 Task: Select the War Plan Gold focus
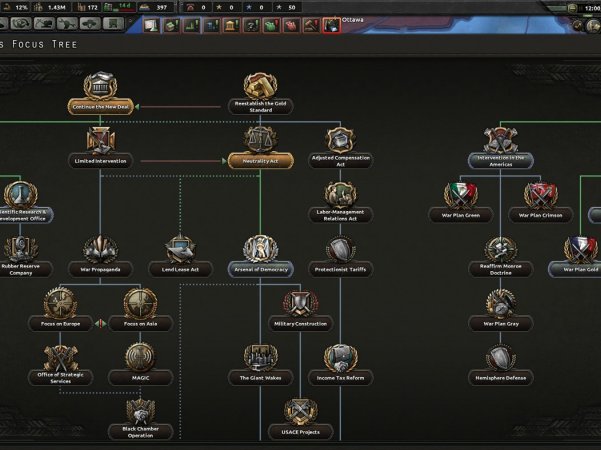[575, 269]
